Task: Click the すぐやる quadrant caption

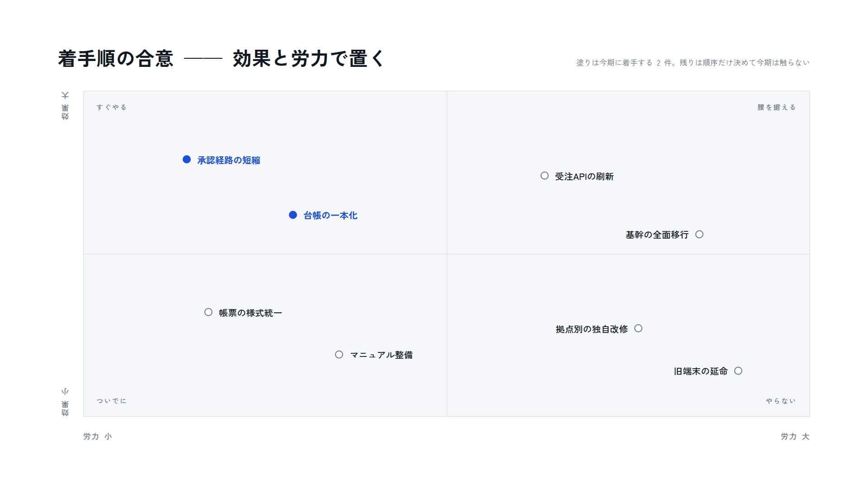Action: point(111,107)
